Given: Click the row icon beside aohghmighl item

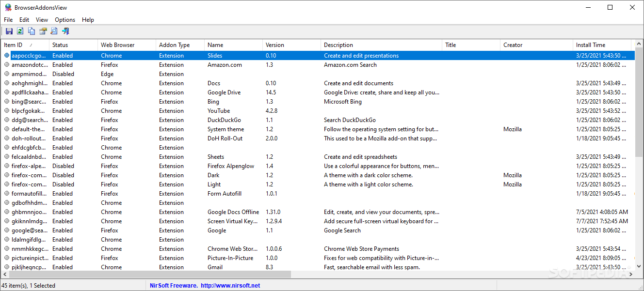Looking at the screenshot, I should 7,83.
